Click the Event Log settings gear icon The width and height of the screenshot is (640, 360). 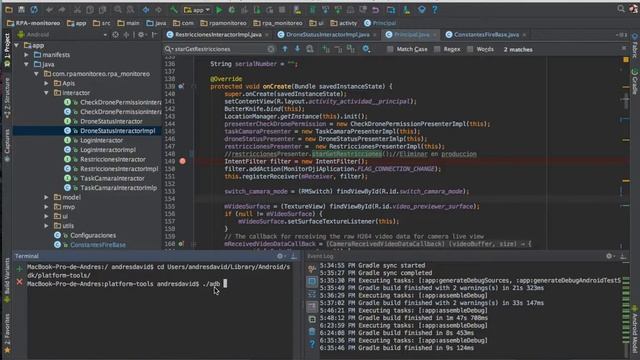tap(609, 256)
